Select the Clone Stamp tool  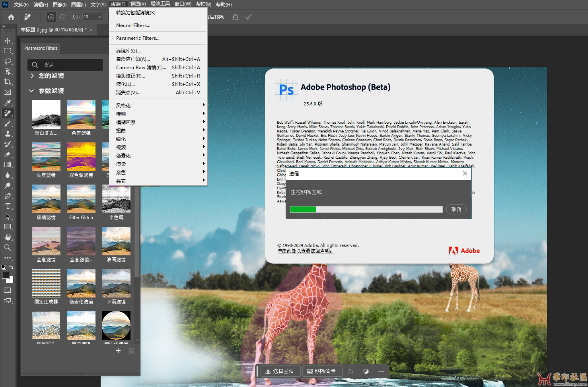(8, 134)
